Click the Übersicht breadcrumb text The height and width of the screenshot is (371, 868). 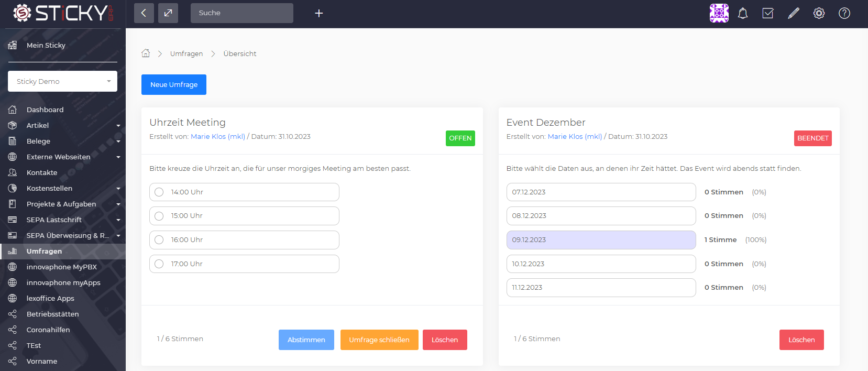click(240, 53)
